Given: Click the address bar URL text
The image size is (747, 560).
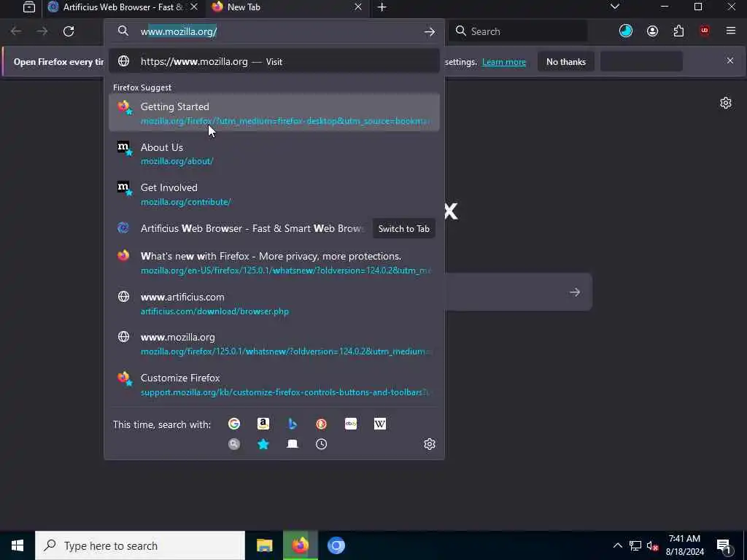Looking at the screenshot, I should click(x=179, y=31).
